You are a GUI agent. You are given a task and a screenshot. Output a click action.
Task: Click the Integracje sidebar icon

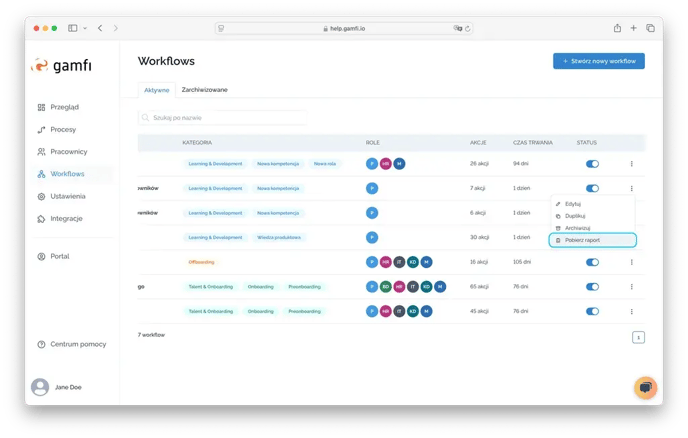[41, 219]
